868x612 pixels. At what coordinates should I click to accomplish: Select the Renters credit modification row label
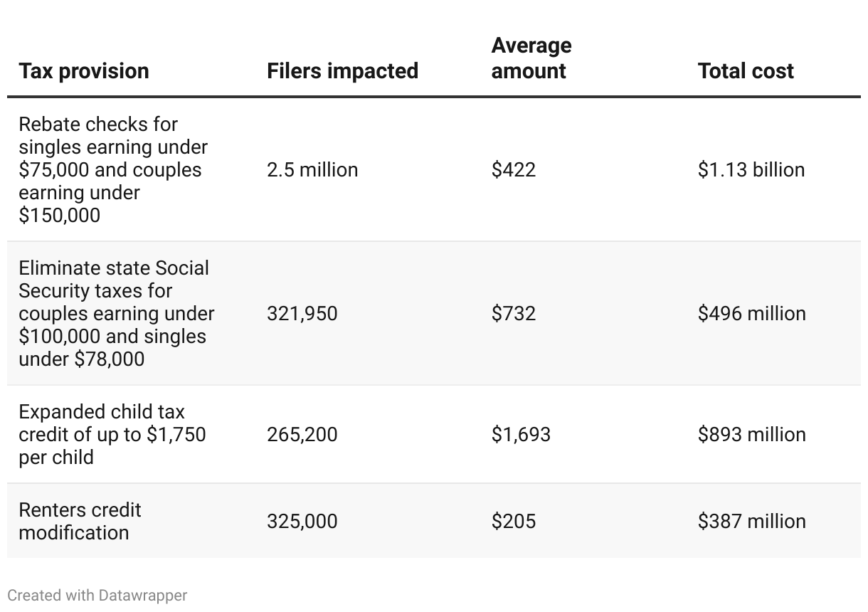tap(80, 521)
